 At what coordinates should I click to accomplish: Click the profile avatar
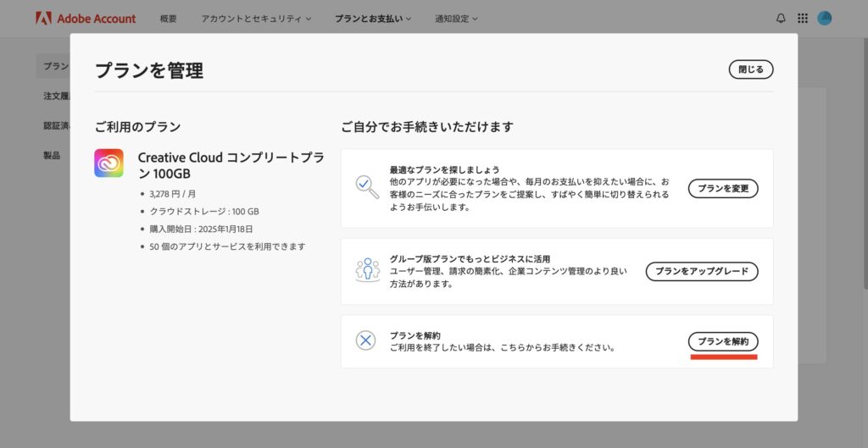click(x=825, y=18)
